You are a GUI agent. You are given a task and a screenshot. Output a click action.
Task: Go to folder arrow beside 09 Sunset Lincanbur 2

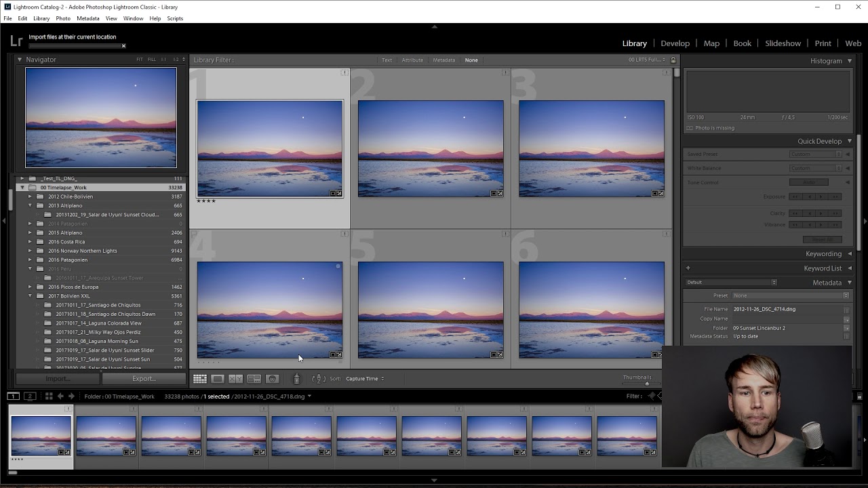coord(846,328)
